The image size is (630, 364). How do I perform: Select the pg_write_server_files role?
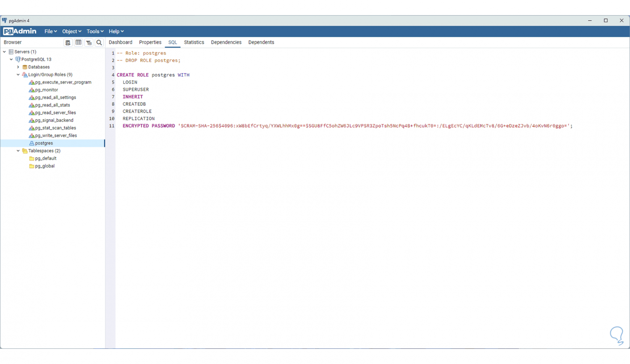56,136
